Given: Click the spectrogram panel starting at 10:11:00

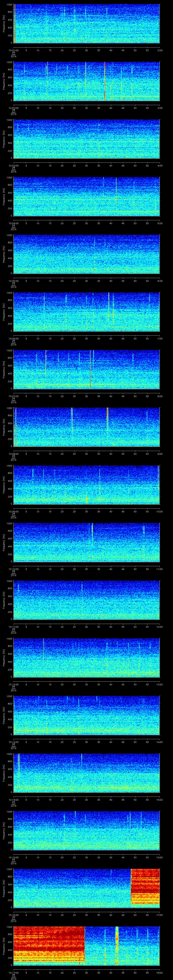Looking at the screenshot, I should (87, 600).
